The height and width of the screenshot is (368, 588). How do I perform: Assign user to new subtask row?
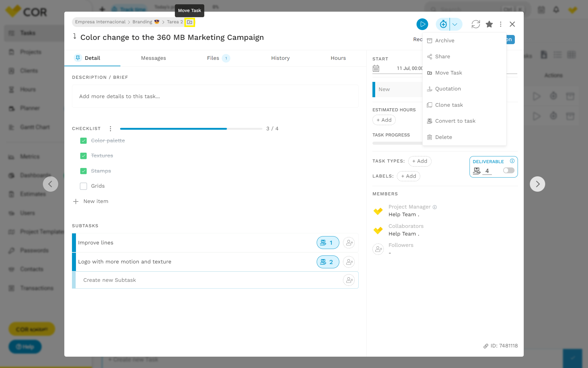click(x=349, y=280)
